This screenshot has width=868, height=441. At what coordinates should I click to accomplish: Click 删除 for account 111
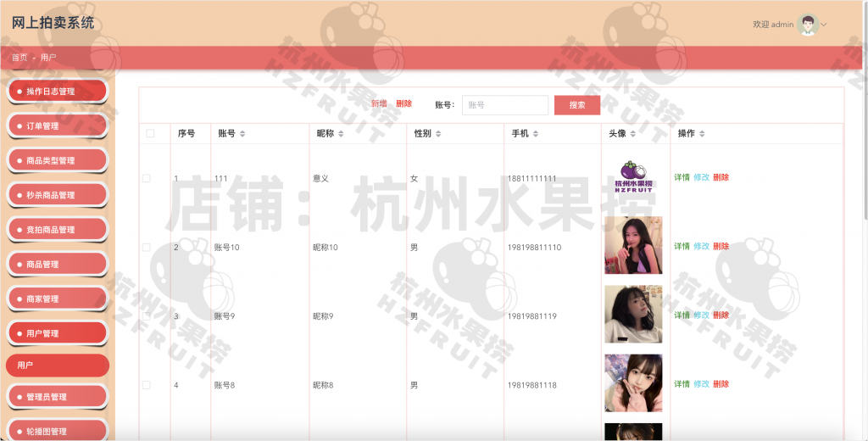pyautogui.click(x=721, y=177)
